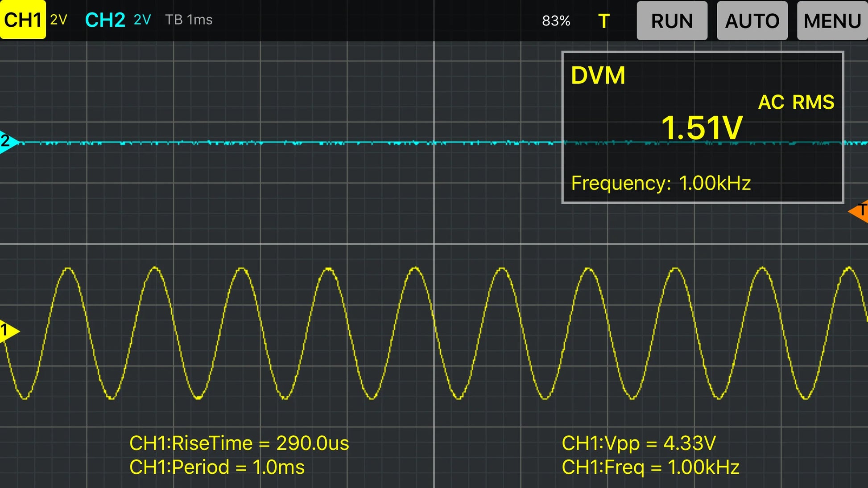Tap the 83% battery indicator
This screenshot has height=488, width=868.
(556, 21)
